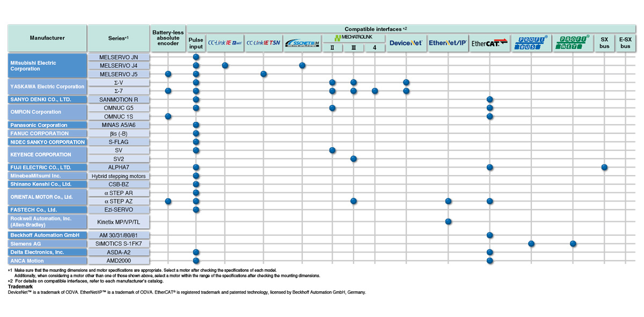Click the Series column header
644x317 pixels.
pos(118,38)
